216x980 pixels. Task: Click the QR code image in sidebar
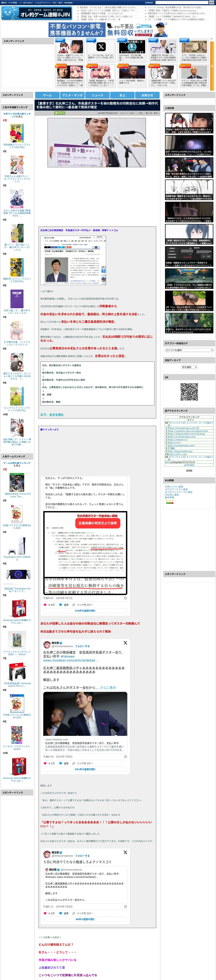coord(189,392)
